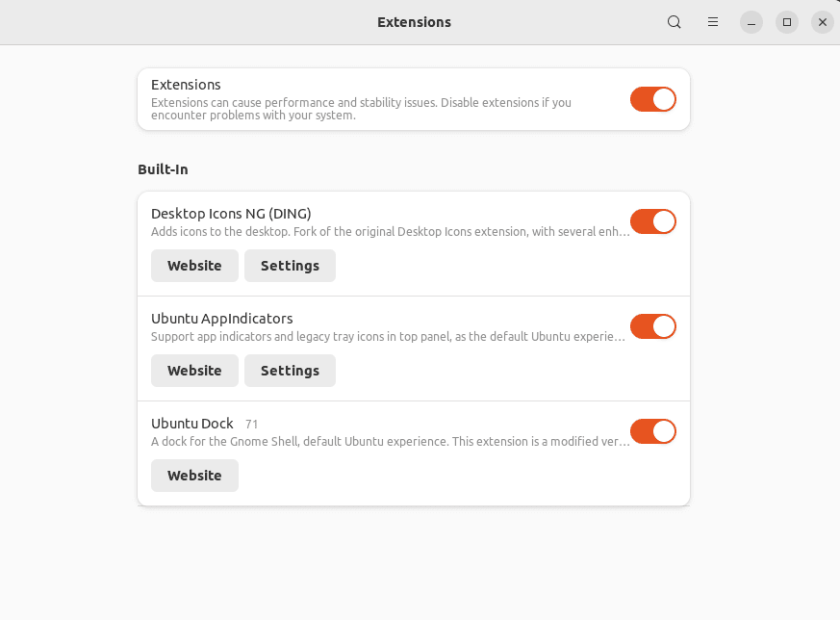Viewport: 840px width, 620px height.
Task: Disable the Ubuntu Dock extension
Action: click(652, 431)
